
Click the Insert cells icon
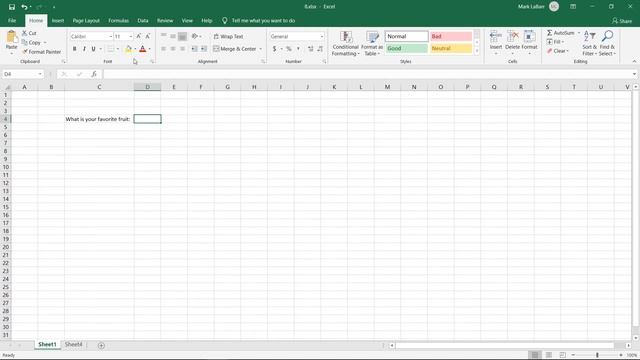pos(496,37)
